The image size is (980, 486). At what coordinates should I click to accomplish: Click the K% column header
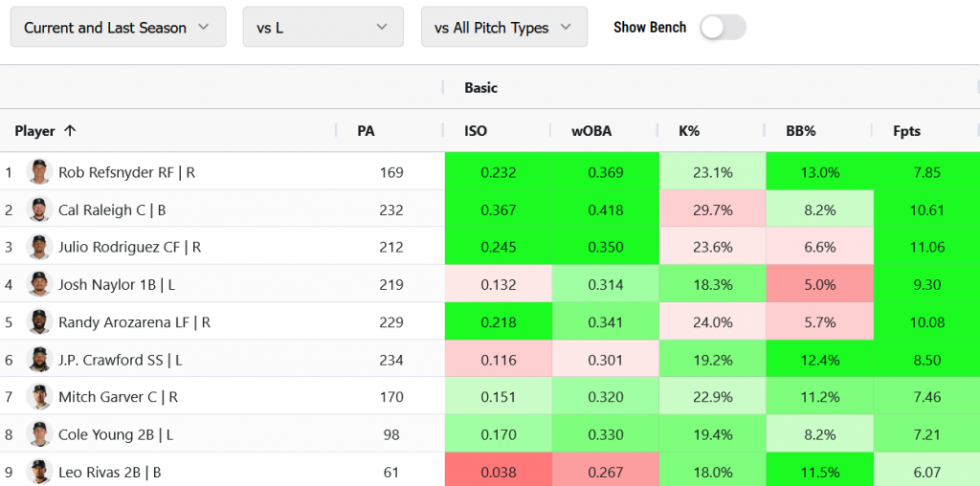(689, 131)
